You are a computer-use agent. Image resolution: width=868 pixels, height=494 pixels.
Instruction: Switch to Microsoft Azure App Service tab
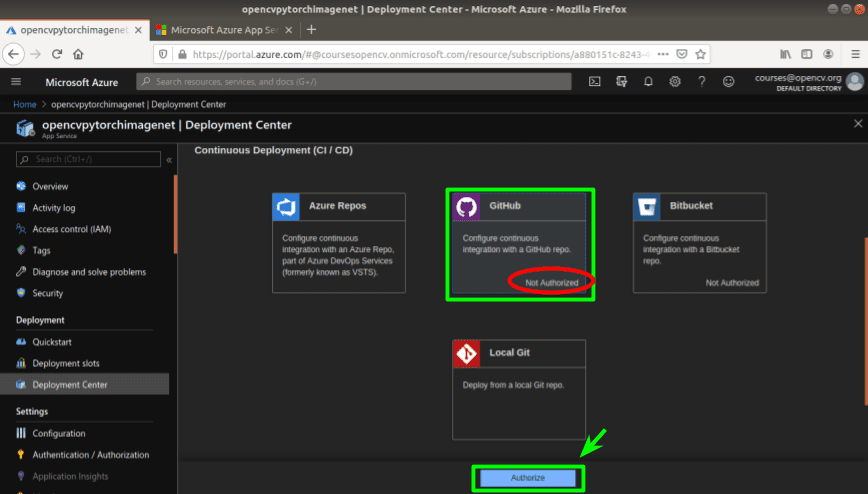(x=224, y=30)
